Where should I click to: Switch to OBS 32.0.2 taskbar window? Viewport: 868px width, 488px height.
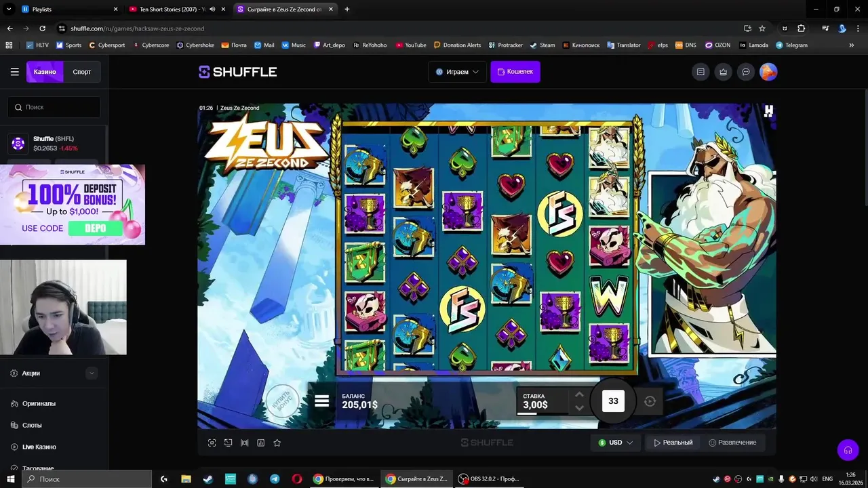pos(490,479)
